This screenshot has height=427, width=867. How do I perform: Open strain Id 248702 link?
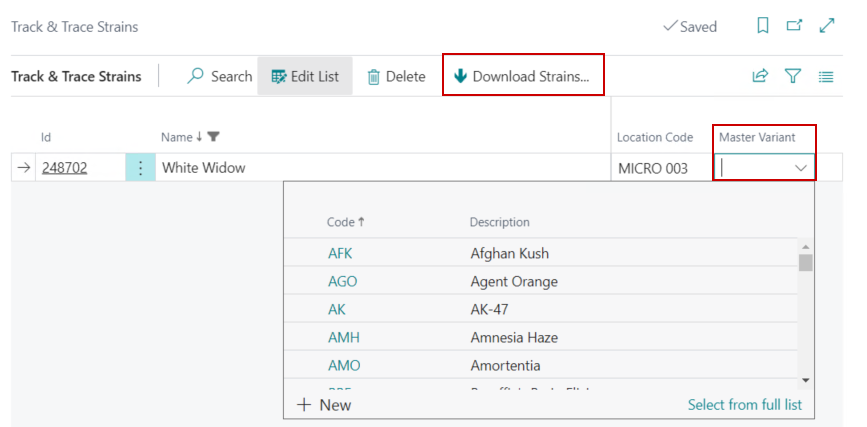tap(64, 168)
